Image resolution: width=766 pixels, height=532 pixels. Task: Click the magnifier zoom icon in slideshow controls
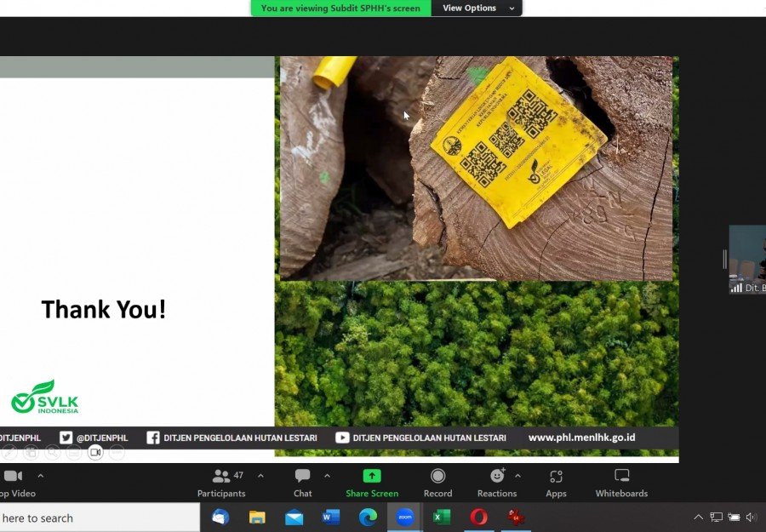[x=52, y=452]
